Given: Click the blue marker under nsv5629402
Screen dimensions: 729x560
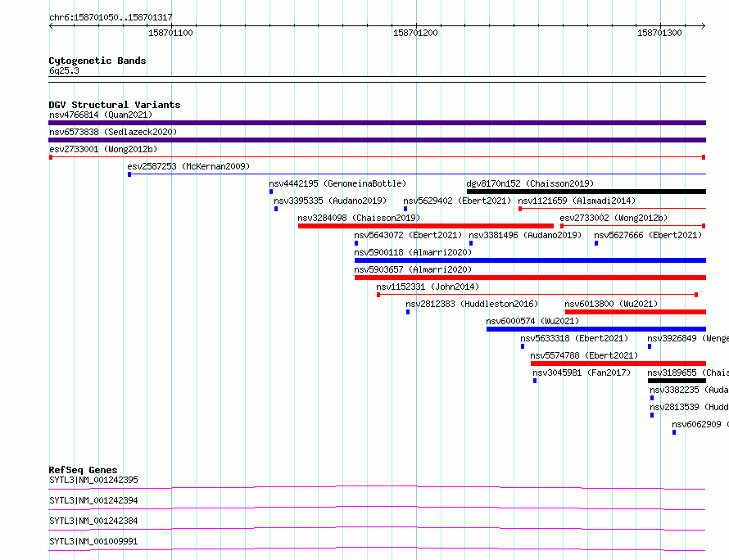Looking at the screenshot, I should tap(405, 209).
